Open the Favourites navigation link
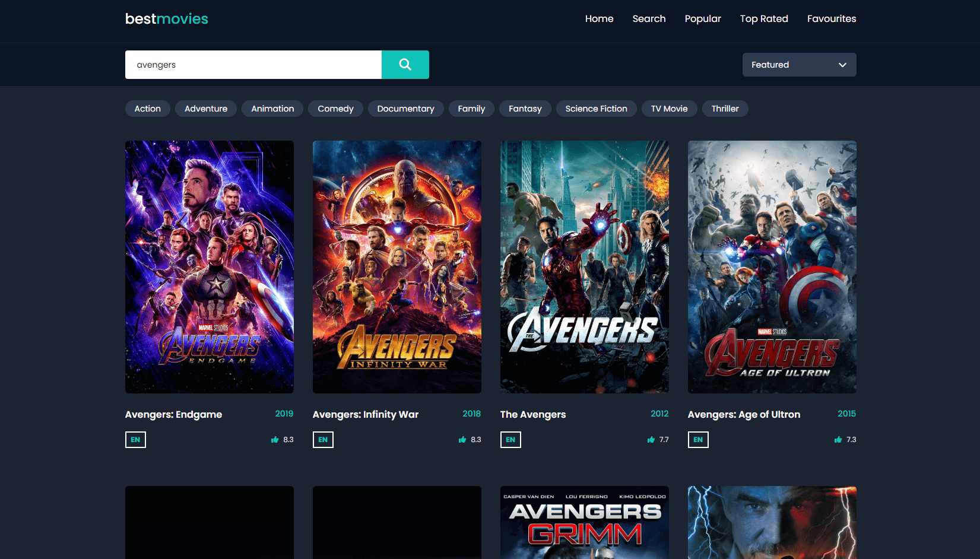 832,19
